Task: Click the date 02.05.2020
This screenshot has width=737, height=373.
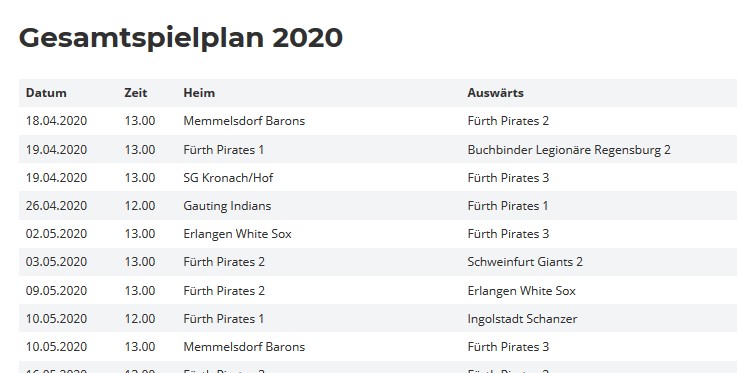Action: 56,234
